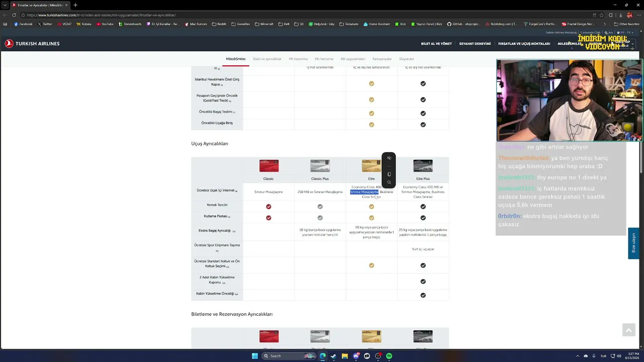The image size is (644, 362).
Task: Show hidden system tray icons
Action: coord(577,356)
